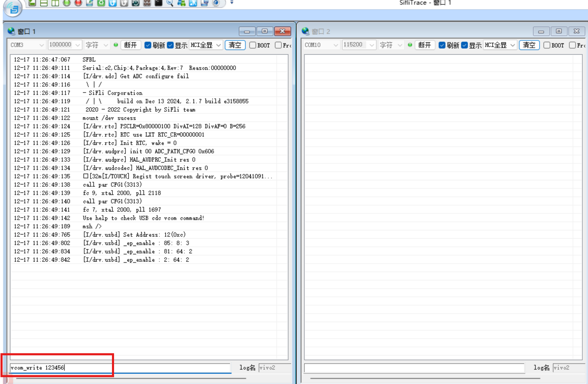Viewport: 588px width, 384px height.
Task: Expand the quick access toolbar customize arrow
Action: coord(232,3)
